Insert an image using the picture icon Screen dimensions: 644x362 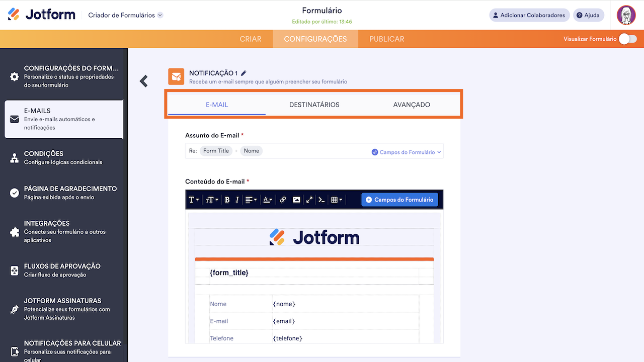click(x=296, y=200)
